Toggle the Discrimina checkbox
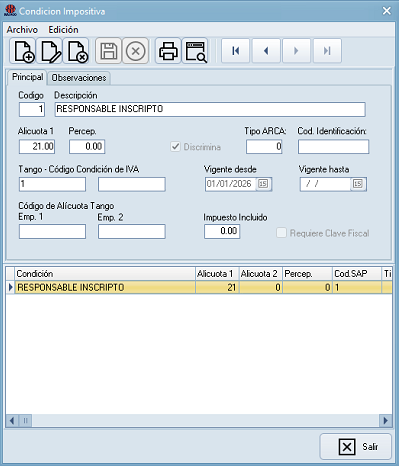399x466 pixels. point(175,147)
